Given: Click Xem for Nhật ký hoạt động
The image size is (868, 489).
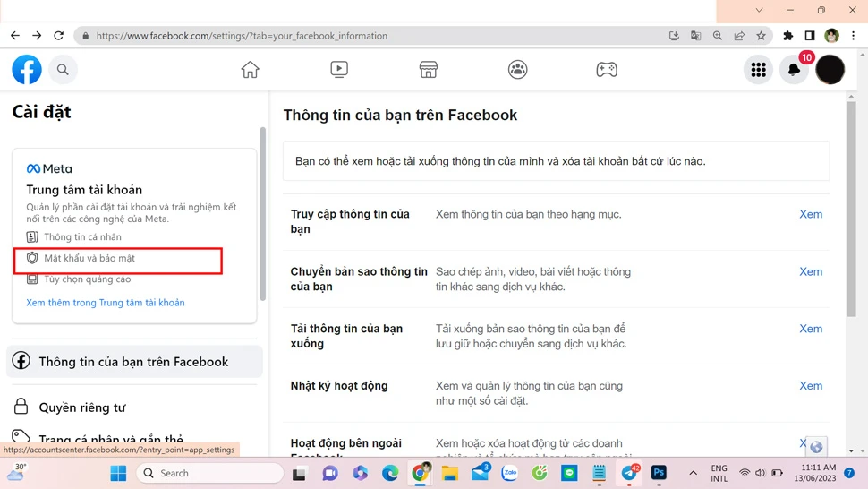Looking at the screenshot, I should [811, 386].
